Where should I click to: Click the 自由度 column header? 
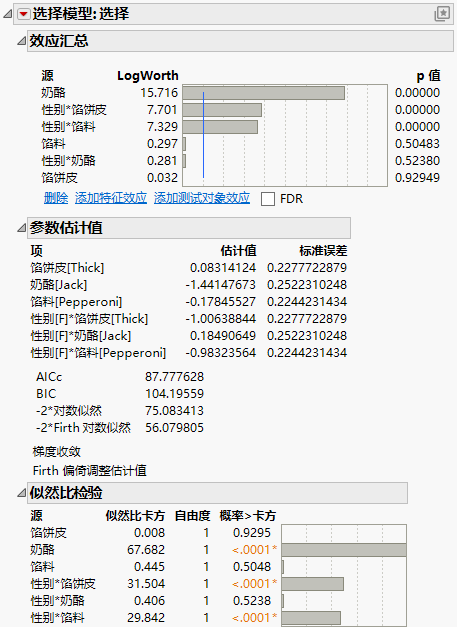(x=192, y=516)
